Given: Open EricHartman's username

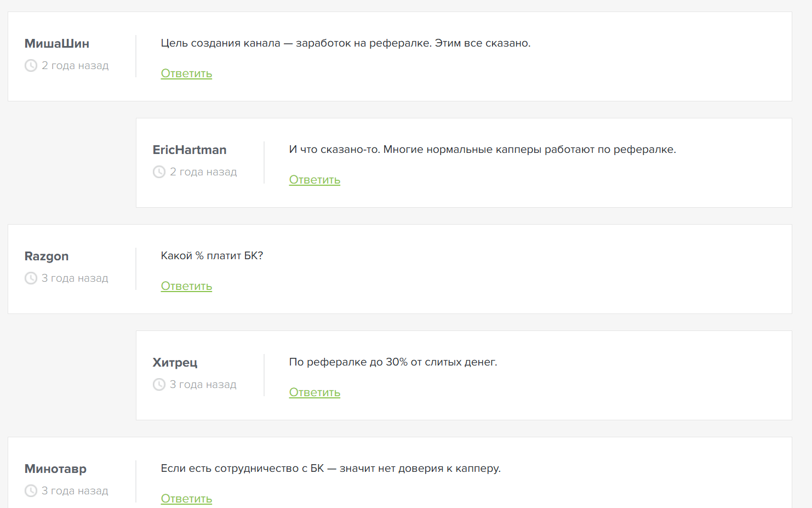Looking at the screenshot, I should tap(190, 150).
